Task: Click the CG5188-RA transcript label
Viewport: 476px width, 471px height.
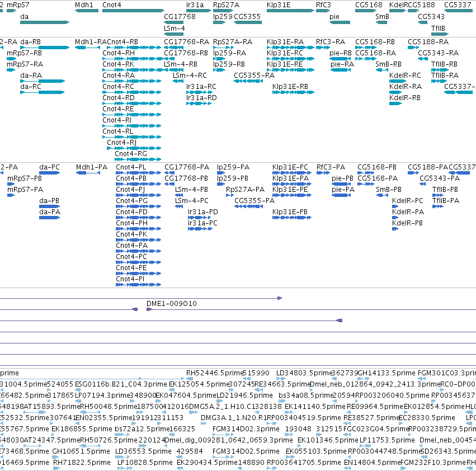Action: coord(428,41)
